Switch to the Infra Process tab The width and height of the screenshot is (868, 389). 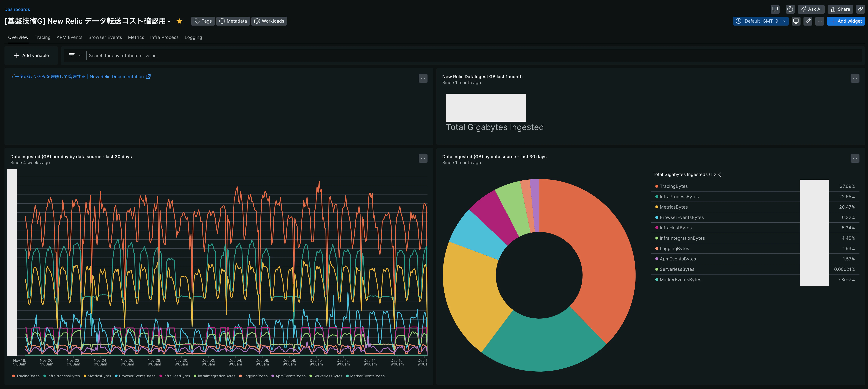(164, 37)
